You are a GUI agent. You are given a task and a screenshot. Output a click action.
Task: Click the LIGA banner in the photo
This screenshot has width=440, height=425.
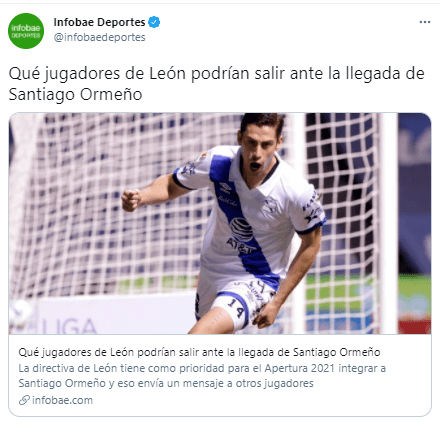coord(69,326)
